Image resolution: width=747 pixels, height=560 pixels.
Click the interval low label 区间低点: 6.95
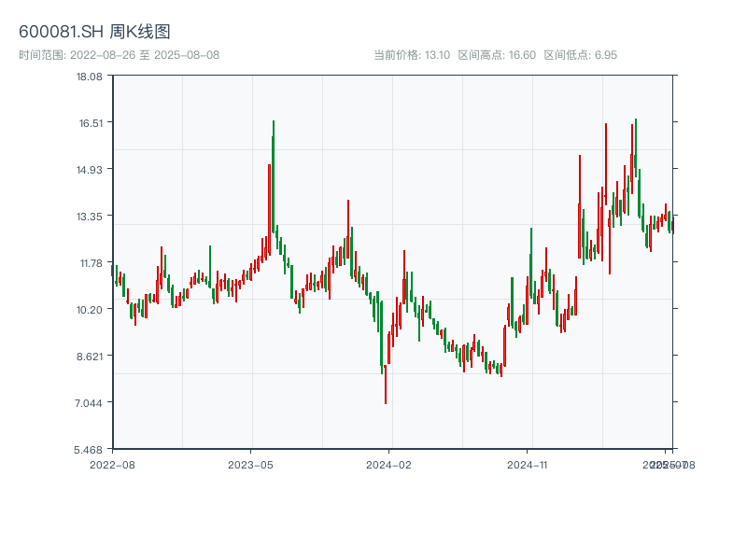(580, 55)
